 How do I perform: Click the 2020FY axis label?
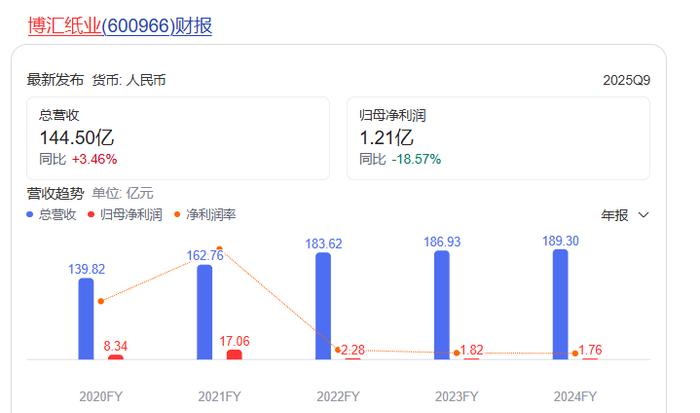tap(101, 396)
